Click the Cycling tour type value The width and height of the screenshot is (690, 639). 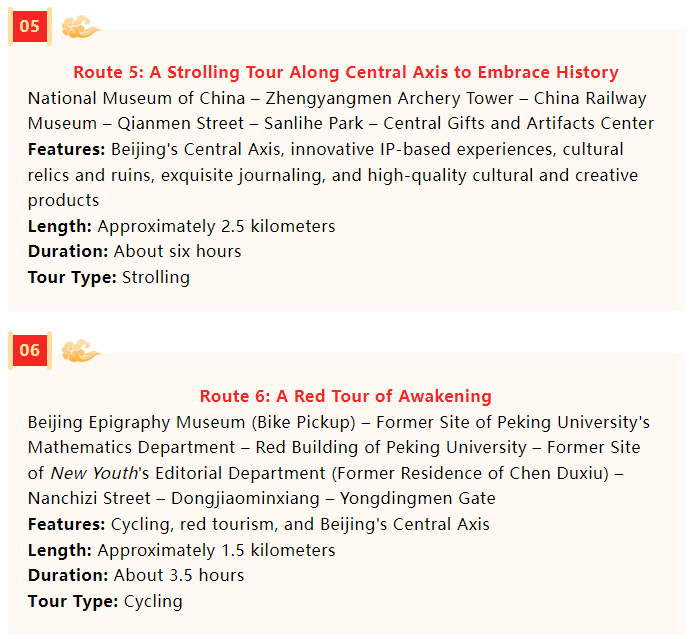153,602
